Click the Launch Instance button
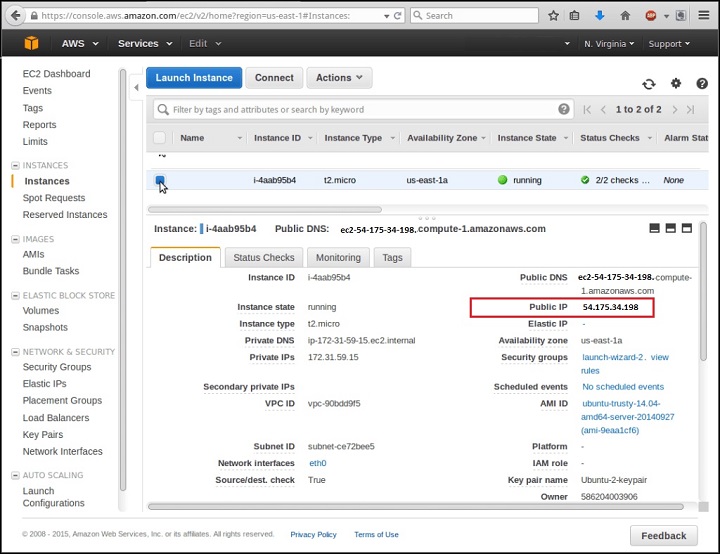 tap(194, 78)
